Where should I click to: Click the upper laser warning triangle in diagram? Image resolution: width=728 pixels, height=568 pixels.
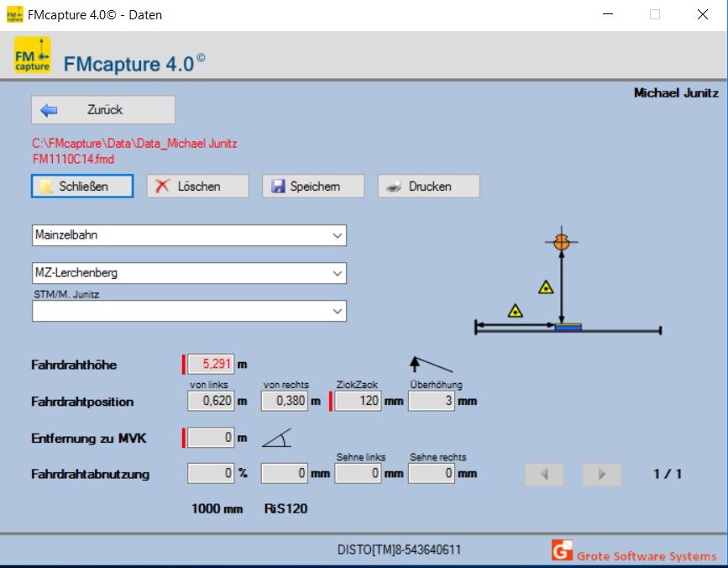pyautogui.click(x=546, y=287)
